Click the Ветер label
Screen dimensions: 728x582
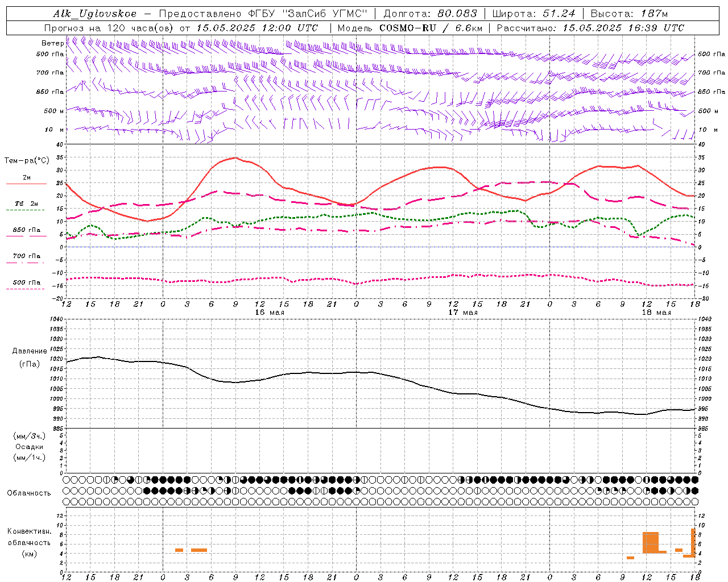(52, 43)
